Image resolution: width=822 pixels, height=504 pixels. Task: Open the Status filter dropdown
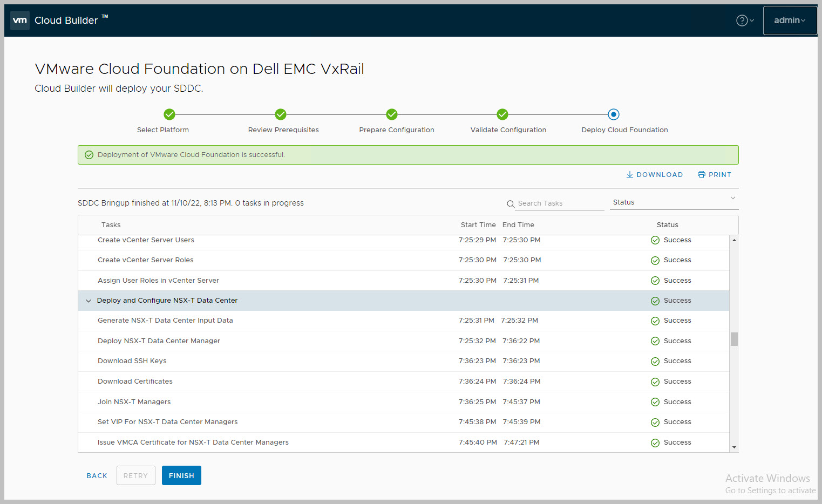[x=674, y=202]
